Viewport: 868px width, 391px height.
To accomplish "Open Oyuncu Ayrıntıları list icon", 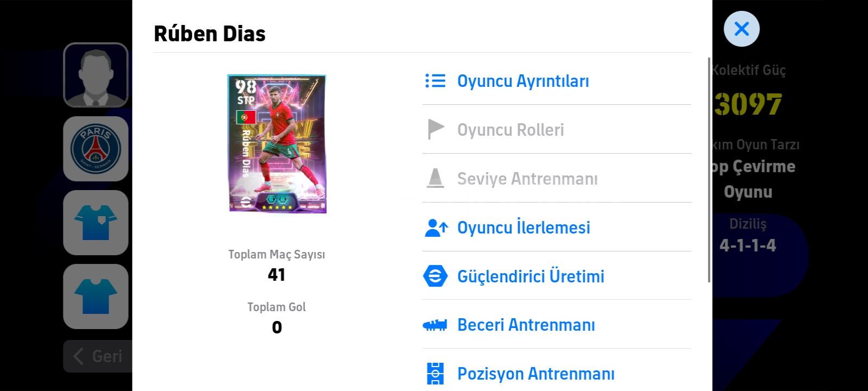I will coord(435,81).
